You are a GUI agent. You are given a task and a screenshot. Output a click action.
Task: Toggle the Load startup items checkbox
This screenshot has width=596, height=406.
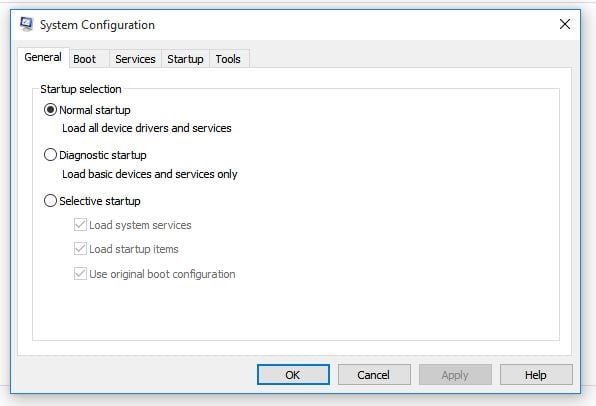tap(80, 249)
